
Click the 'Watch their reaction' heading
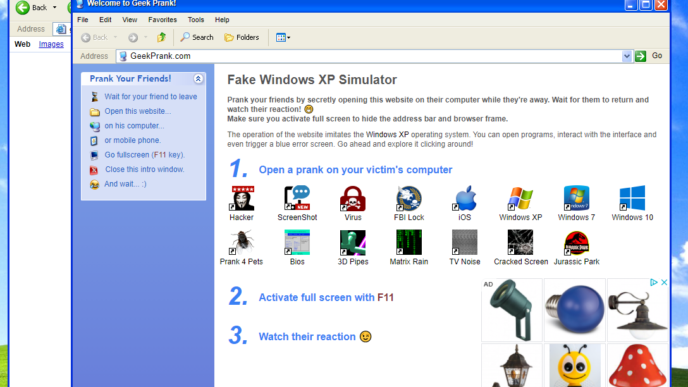[x=307, y=337]
